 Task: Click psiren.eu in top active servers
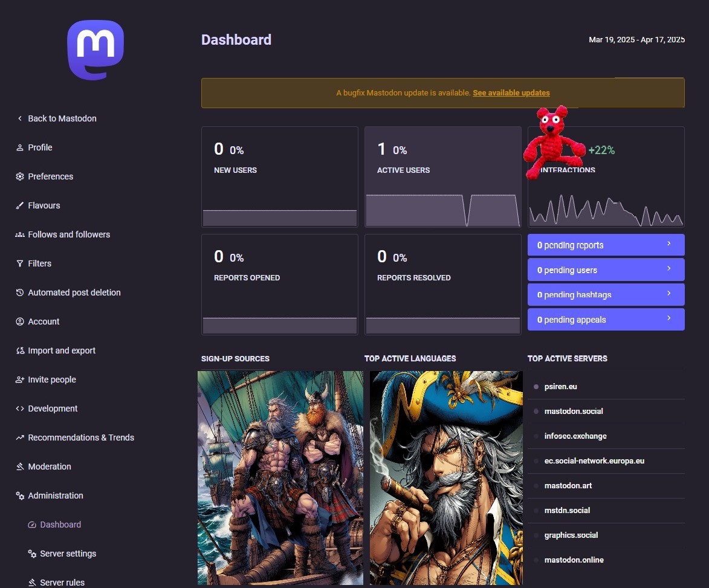click(x=606, y=386)
